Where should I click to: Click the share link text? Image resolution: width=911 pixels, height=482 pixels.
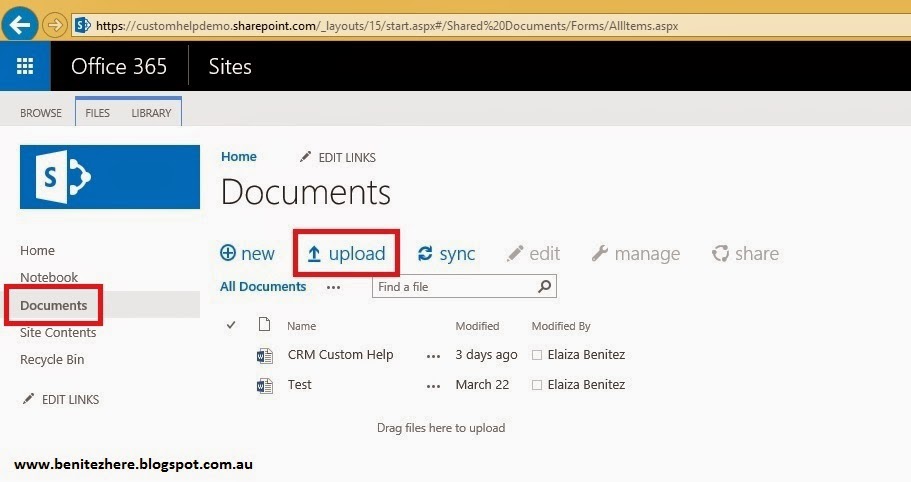[x=757, y=253]
